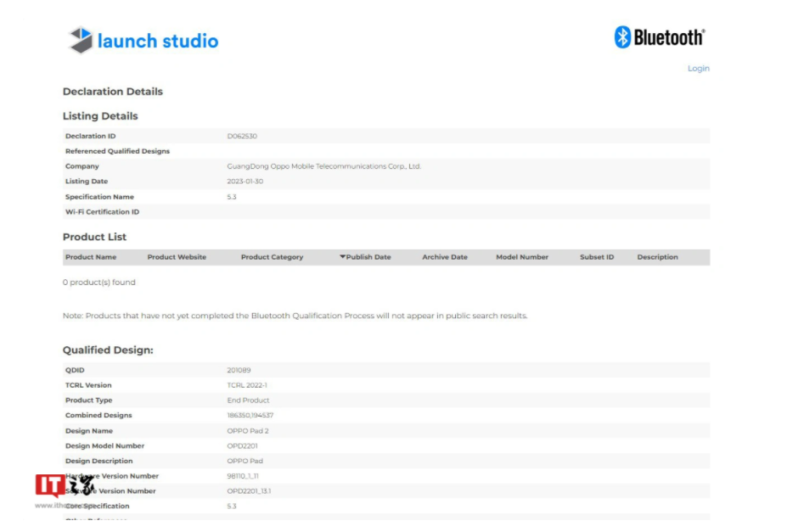Select the company name GuangDong Oppo Mobile
787x532 pixels.
[323, 166]
